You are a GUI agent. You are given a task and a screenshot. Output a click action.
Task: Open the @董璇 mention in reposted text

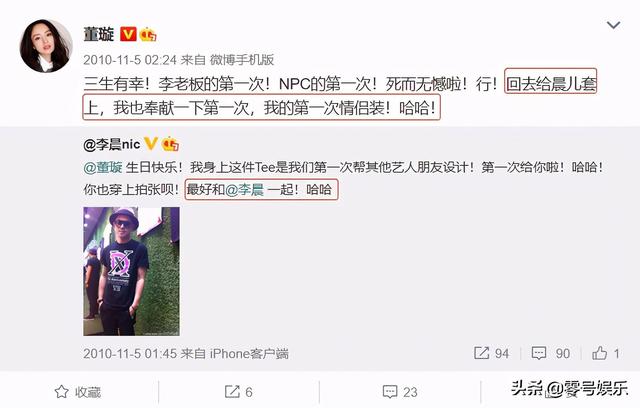103,167
